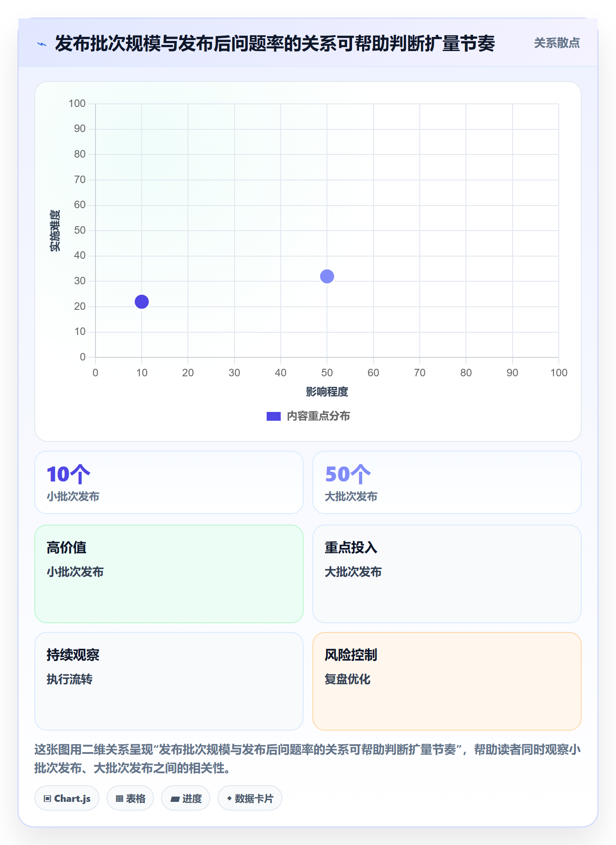The height and width of the screenshot is (845, 616).
Task: Open the 50个 大批次发布 stat card
Action: click(x=447, y=482)
